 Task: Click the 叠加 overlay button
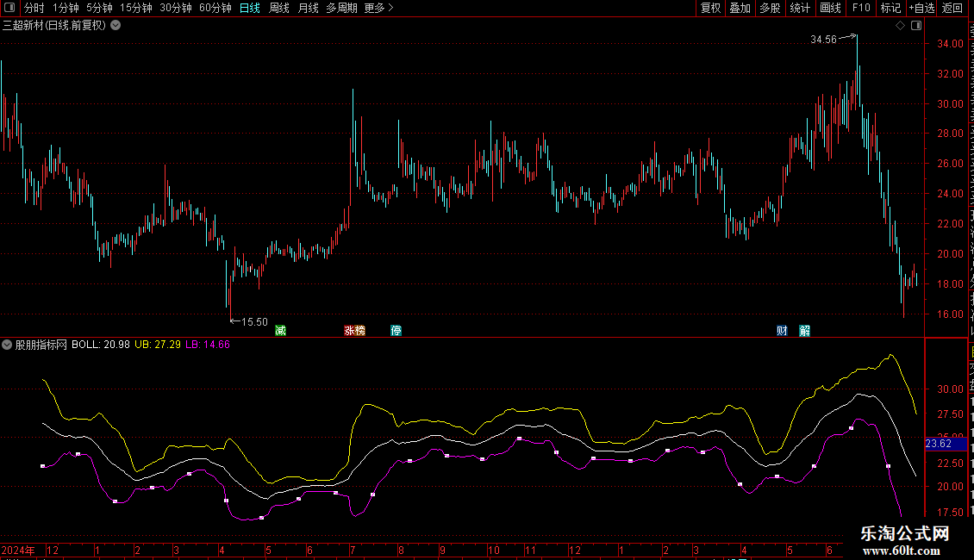coord(740,8)
